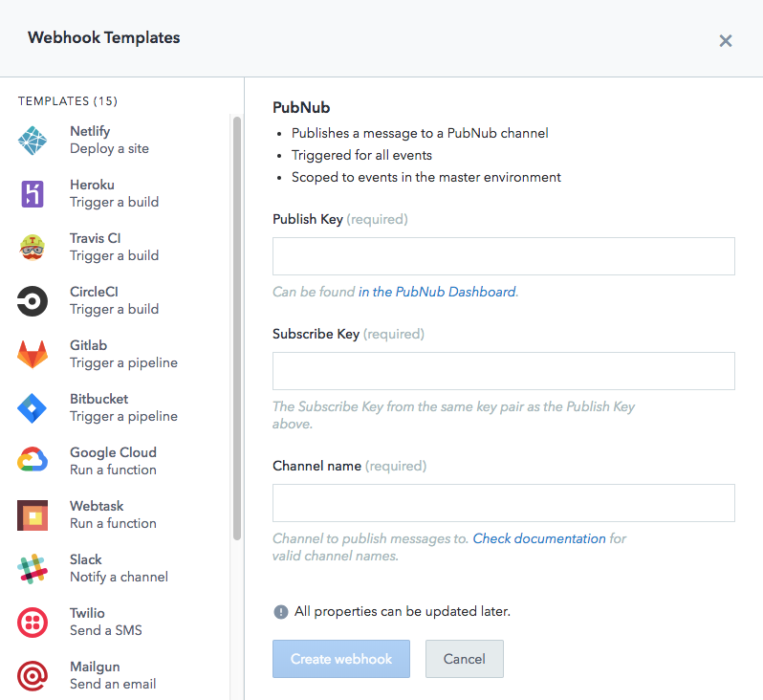Select the Mailgun 'Send an email' template

(x=113, y=675)
